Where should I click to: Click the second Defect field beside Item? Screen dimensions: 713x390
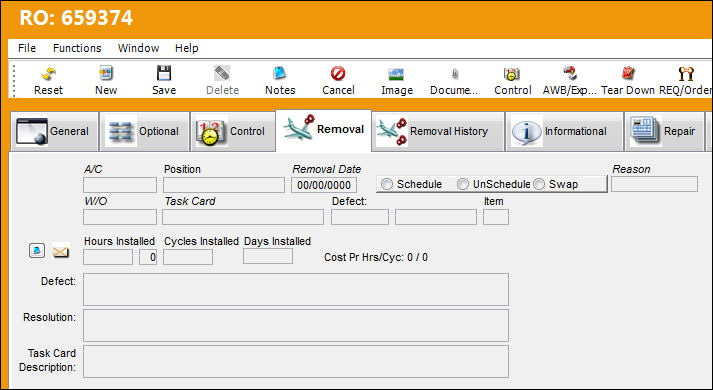tap(436, 217)
